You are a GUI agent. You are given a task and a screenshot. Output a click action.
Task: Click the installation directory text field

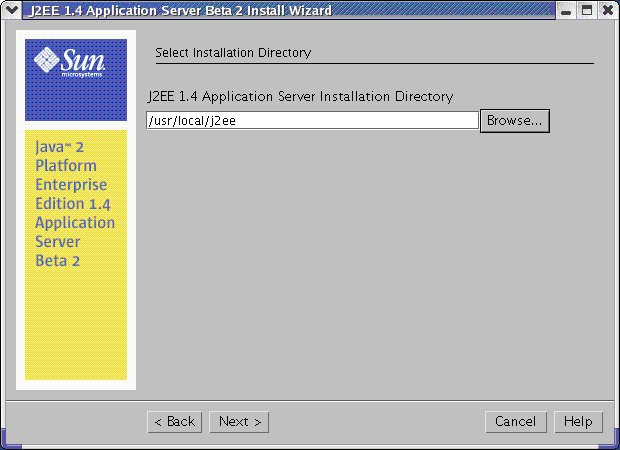click(x=312, y=120)
